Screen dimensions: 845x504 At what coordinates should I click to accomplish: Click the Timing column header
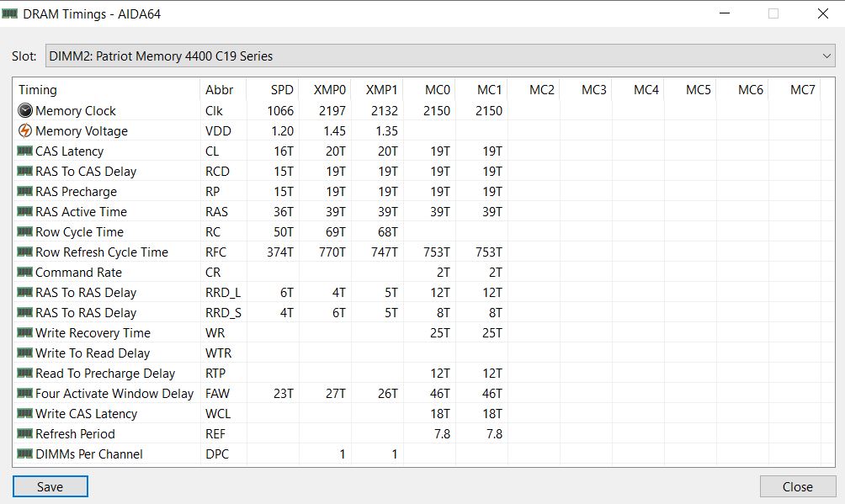106,89
